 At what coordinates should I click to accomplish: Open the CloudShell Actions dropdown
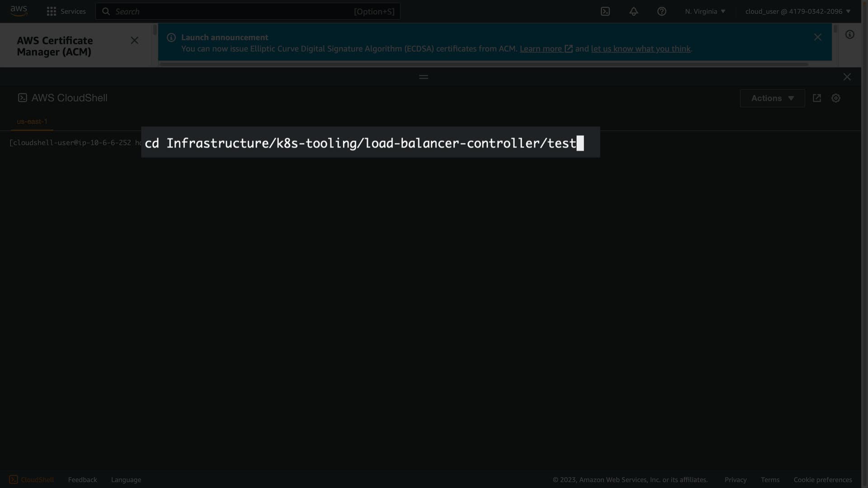tap(772, 98)
